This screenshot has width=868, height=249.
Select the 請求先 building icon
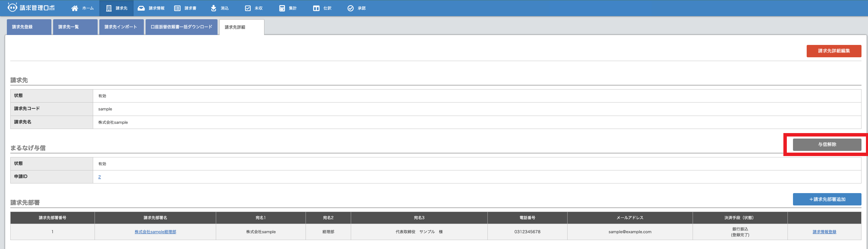(109, 8)
